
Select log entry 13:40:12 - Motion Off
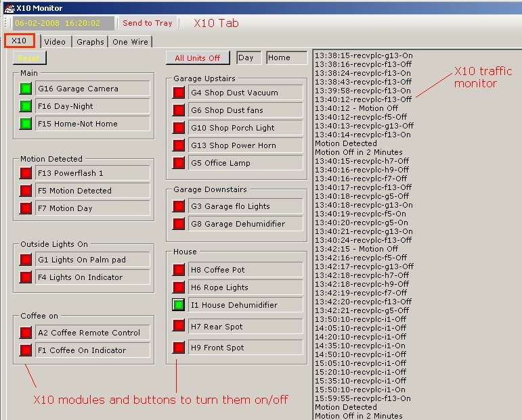[x=357, y=108]
